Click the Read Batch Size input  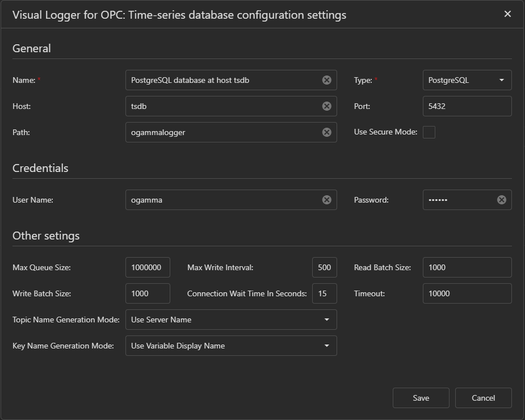point(467,267)
